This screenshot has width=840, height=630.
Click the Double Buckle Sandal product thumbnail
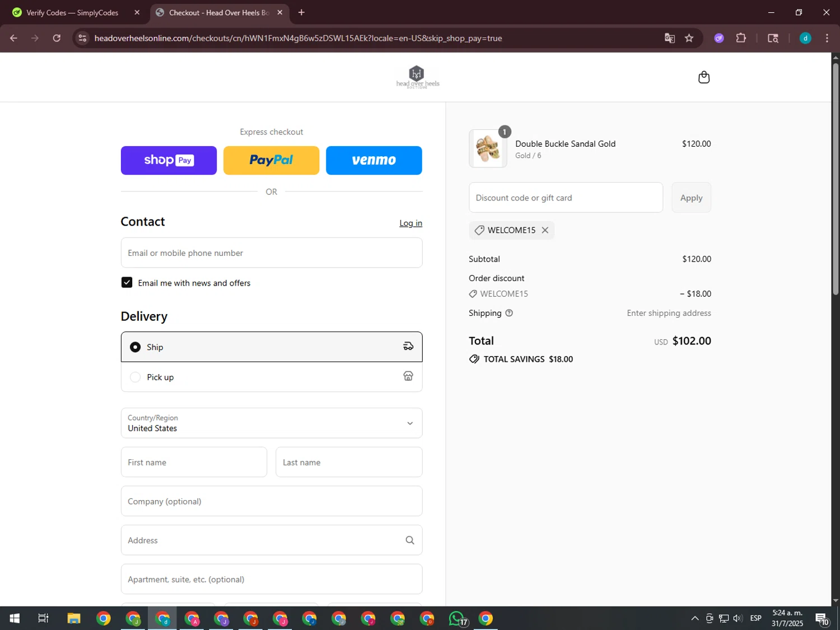pos(488,148)
